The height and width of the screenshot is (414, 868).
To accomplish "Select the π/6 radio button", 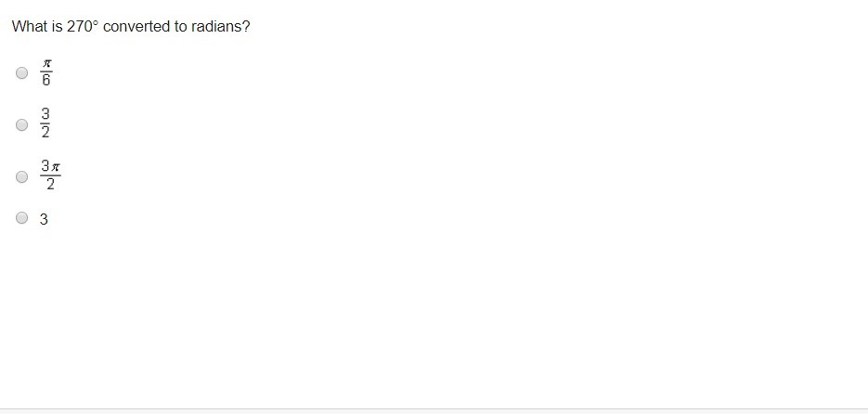I will tap(21, 72).
